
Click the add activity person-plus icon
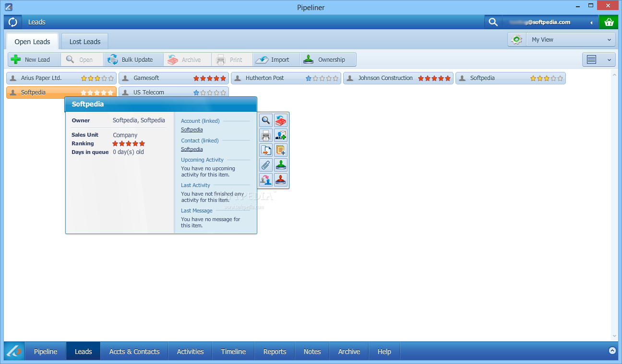pos(281,135)
